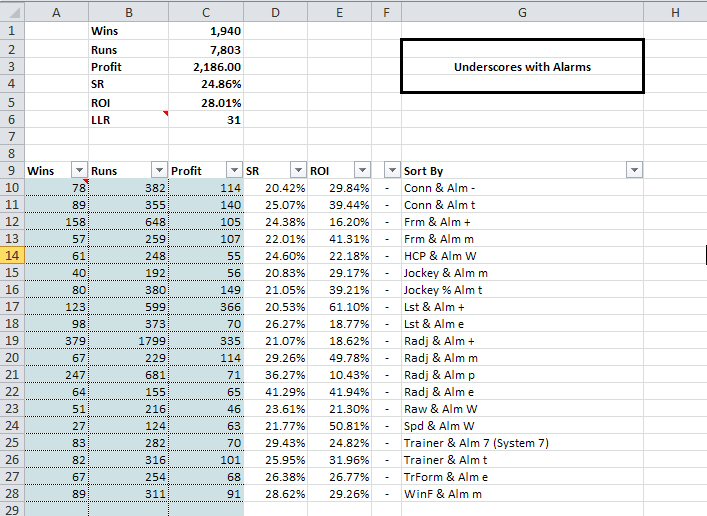This screenshot has width=707, height=516.
Task: Select column G header
Action: pos(522,11)
